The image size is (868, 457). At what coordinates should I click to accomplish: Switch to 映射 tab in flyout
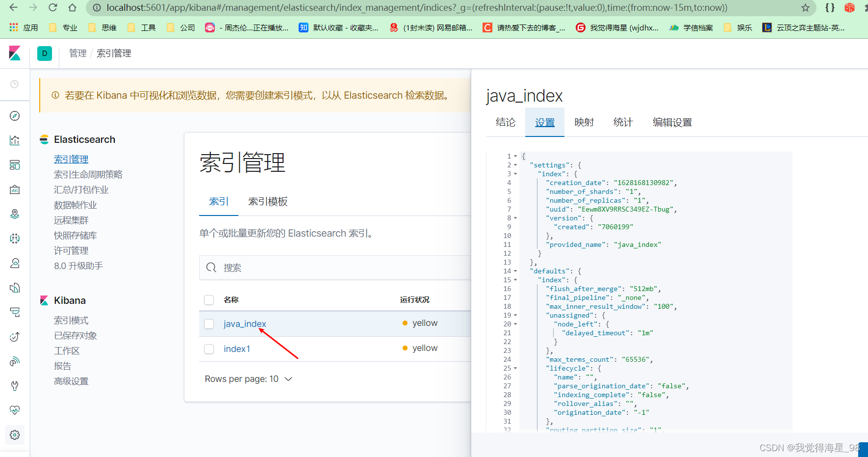tap(584, 122)
